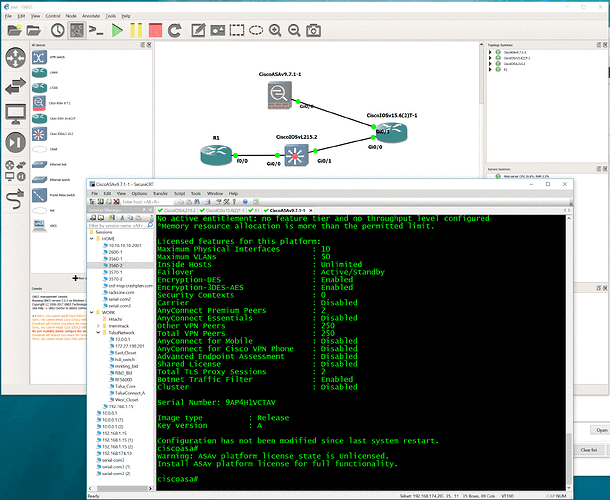Collapse the WORK sessions folder

click(x=92, y=312)
